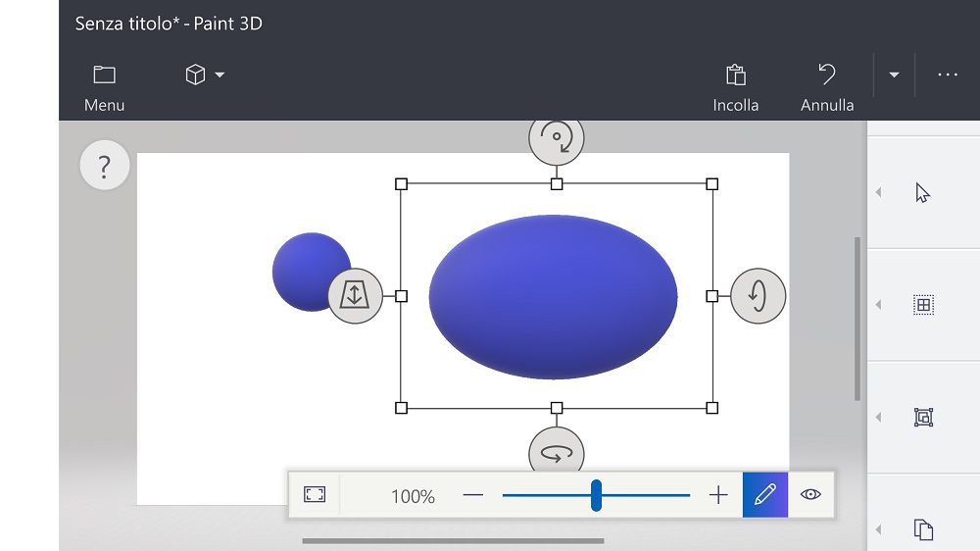Open the three dots more options menu
Image resolution: width=980 pixels, height=551 pixels.
947,75
